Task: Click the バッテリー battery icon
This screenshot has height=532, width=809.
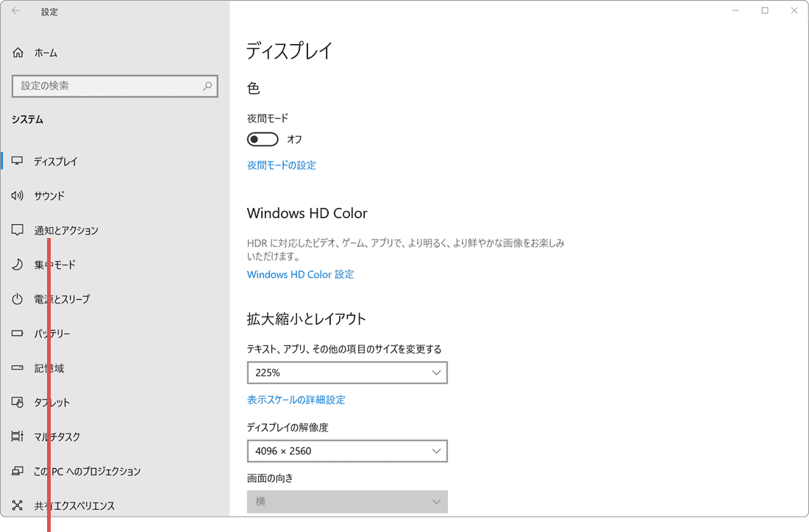Action: point(18,333)
